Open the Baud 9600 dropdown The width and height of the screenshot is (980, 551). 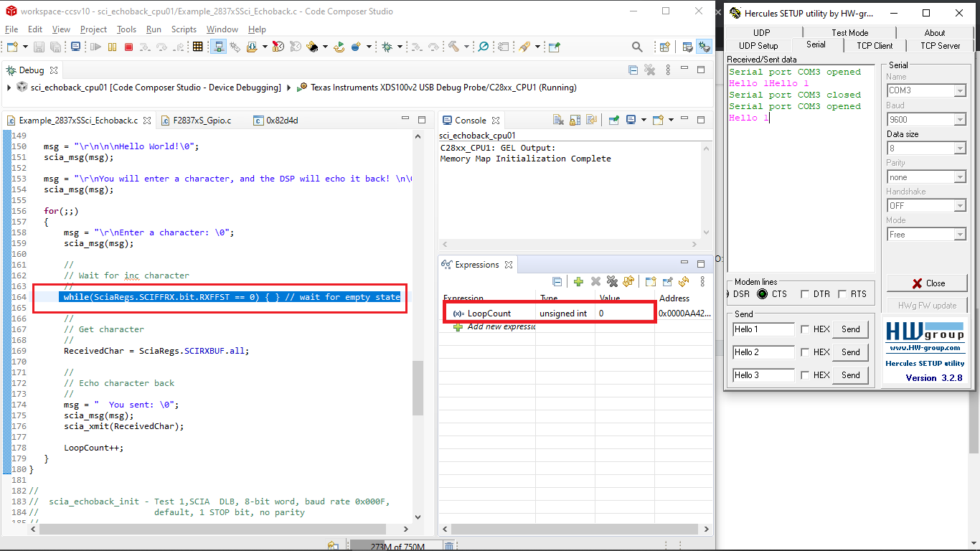click(959, 120)
